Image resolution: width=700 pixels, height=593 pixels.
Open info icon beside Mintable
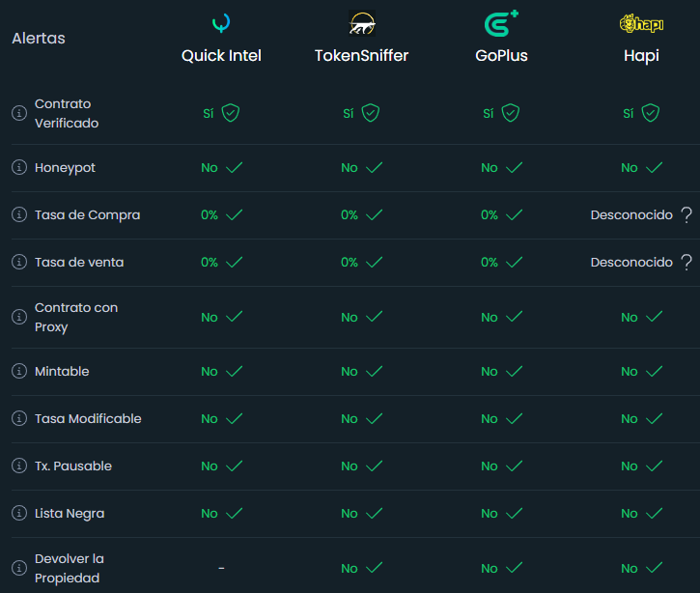coord(19,371)
